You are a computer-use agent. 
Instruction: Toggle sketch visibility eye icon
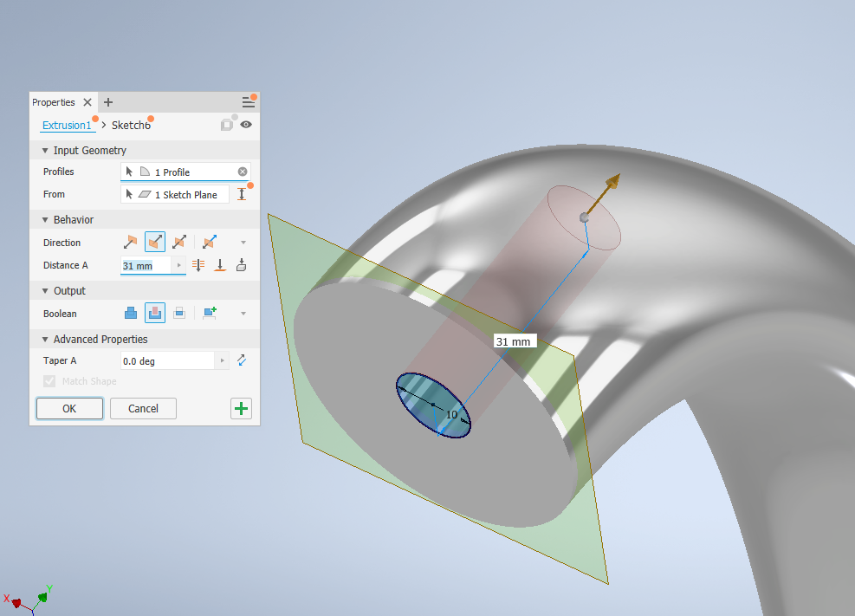(246, 125)
